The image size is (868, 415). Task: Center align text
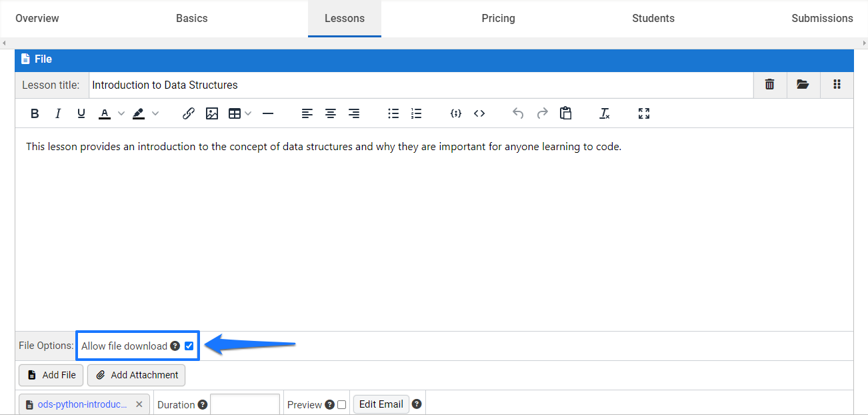tap(331, 113)
